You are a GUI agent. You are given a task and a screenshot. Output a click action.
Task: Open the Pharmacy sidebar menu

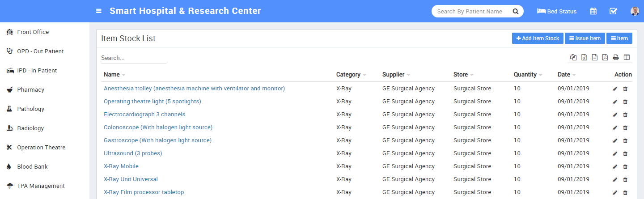pyautogui.click(x=30, y=90)
